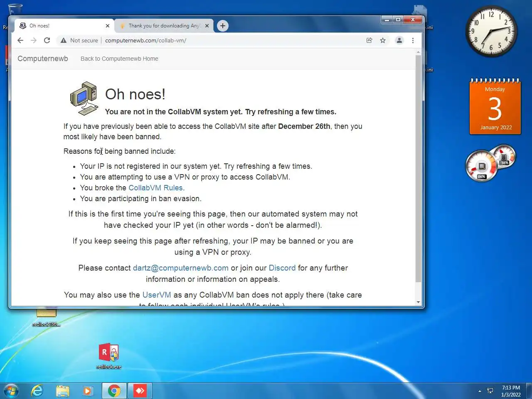The image size is (532, 399).
Task: Open the CollabVM Rules link
Action: pos(155,188)
